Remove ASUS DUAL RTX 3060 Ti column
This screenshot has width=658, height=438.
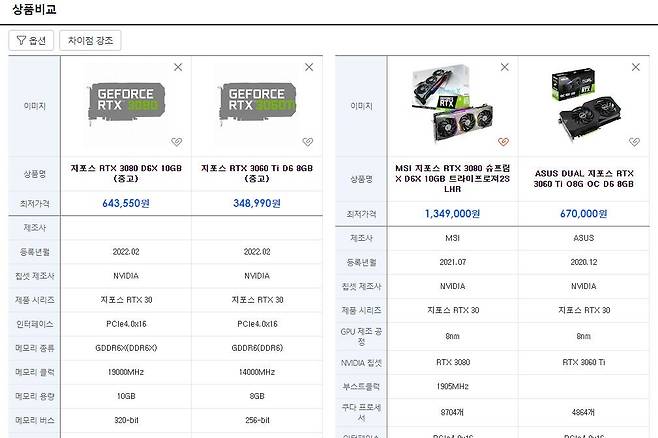636,67
